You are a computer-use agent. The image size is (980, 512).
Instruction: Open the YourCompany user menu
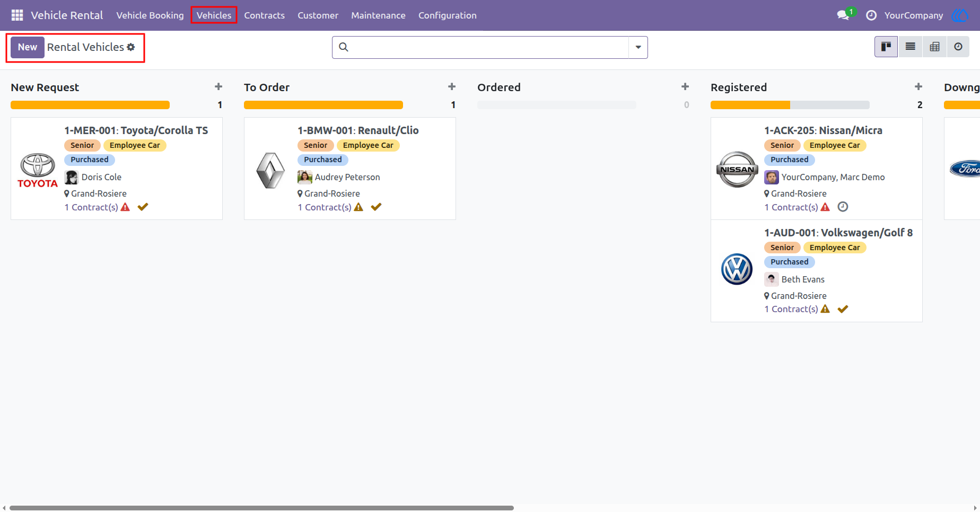click(914, 15)
